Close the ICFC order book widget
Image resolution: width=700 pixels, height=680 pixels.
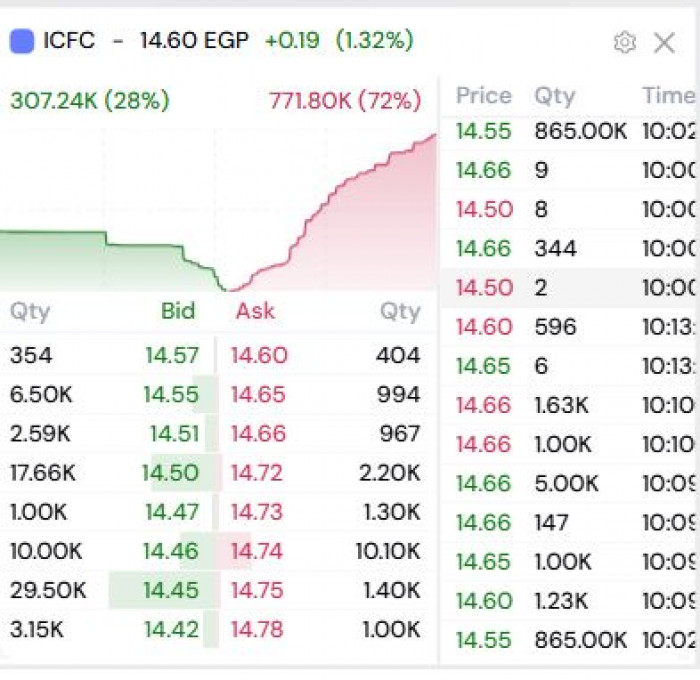coord(664,42)
